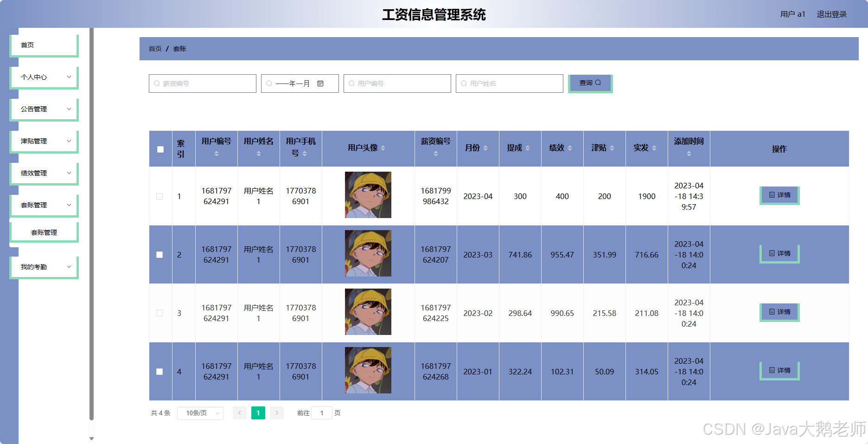Viewport: 868px width, 444px height.
Task: Open the 年—月 month picker
Action: point(300,84)
